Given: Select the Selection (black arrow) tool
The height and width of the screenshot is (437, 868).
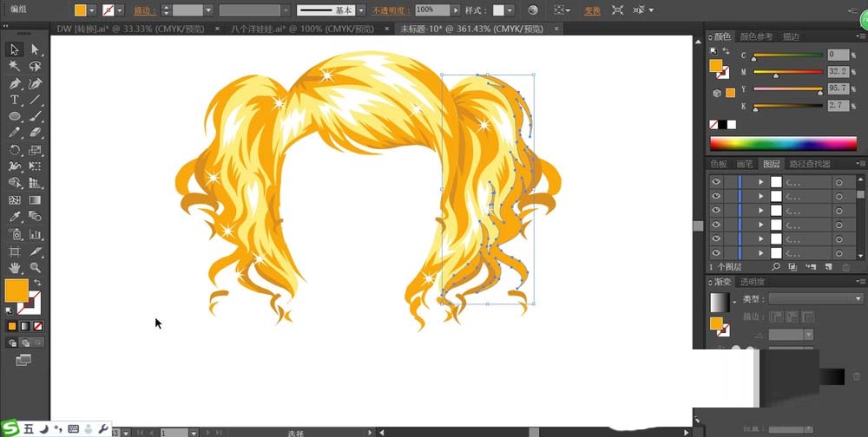Looking at the screenshot, I should coord(15,49).
